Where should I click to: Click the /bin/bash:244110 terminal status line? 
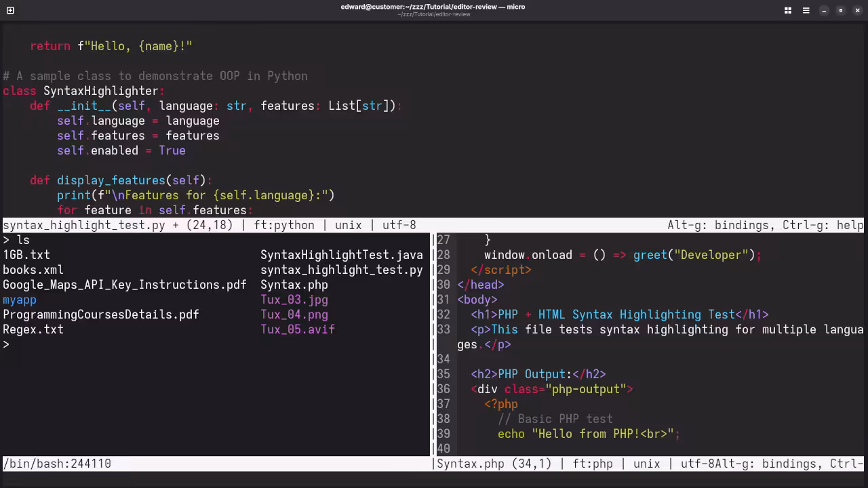57,464
